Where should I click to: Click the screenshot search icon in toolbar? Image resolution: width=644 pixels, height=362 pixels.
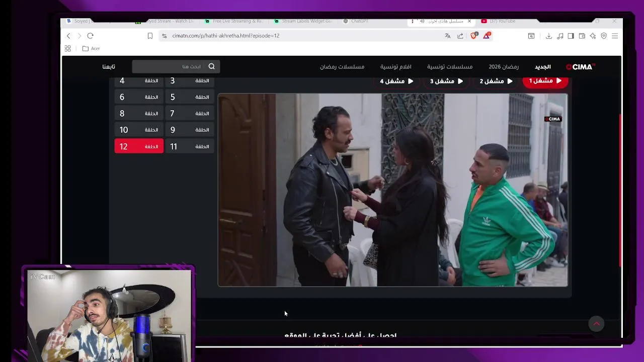[x=531, y=36]
